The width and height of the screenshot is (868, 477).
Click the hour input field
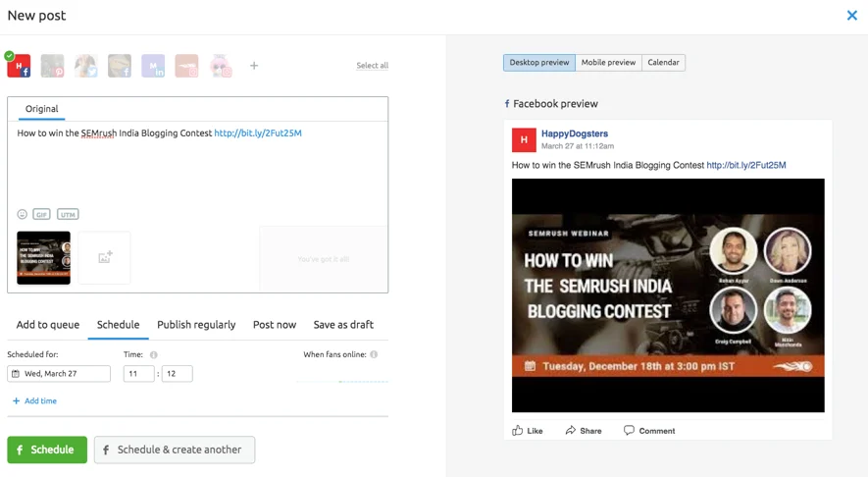138,373
